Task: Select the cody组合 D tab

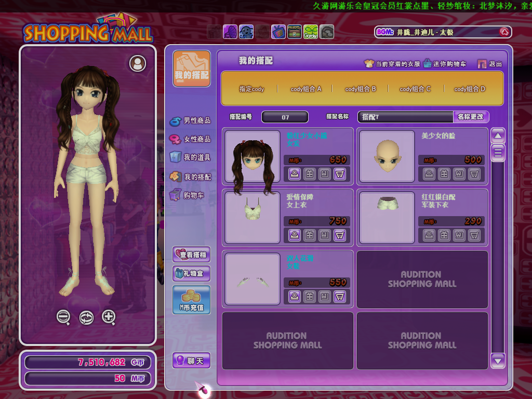Action: [x=470, y=89]
